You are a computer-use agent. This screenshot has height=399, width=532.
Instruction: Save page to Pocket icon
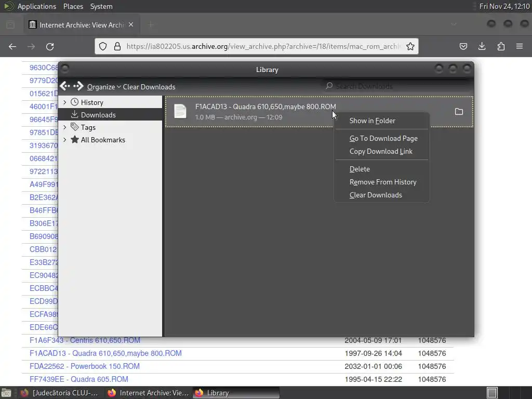pyautogui.click(x=463, y=46)
